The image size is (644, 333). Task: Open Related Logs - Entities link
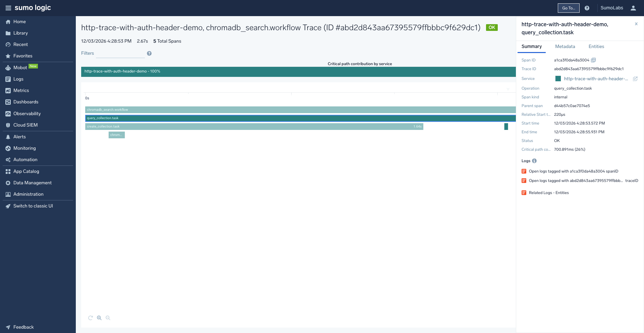(x=548, y=193)
